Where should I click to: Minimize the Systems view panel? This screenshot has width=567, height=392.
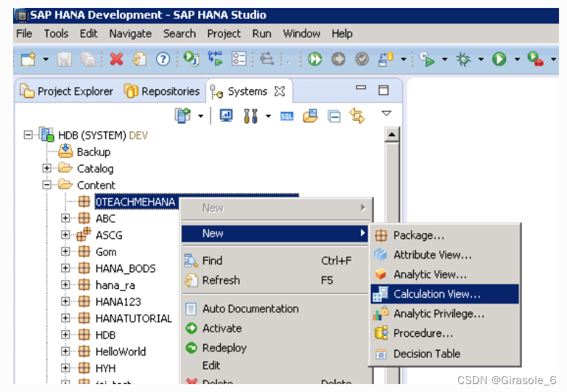click(x=361, y=88)
